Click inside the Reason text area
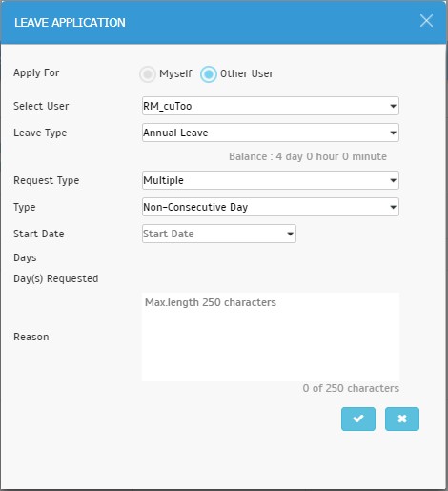 (x=271, y=337)
